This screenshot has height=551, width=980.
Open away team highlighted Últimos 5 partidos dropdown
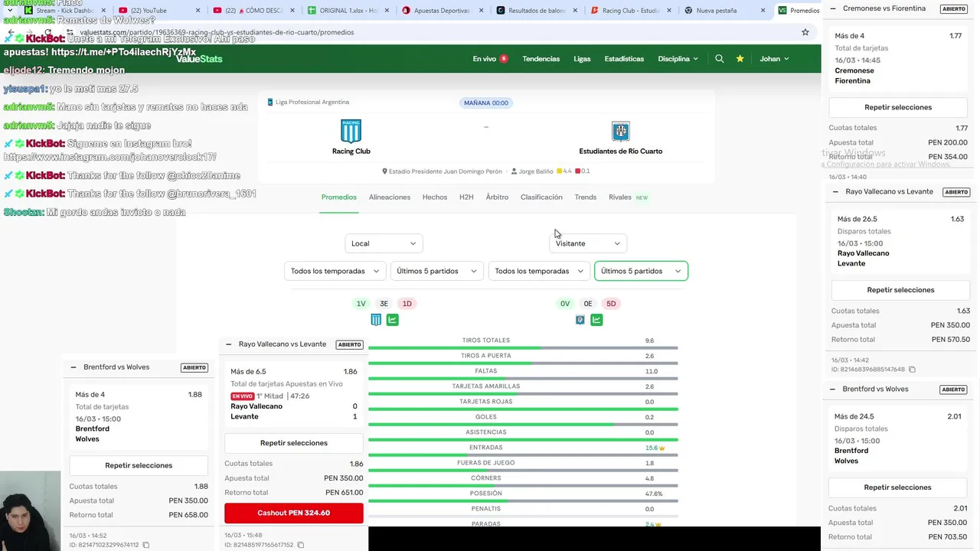[641, 271]
